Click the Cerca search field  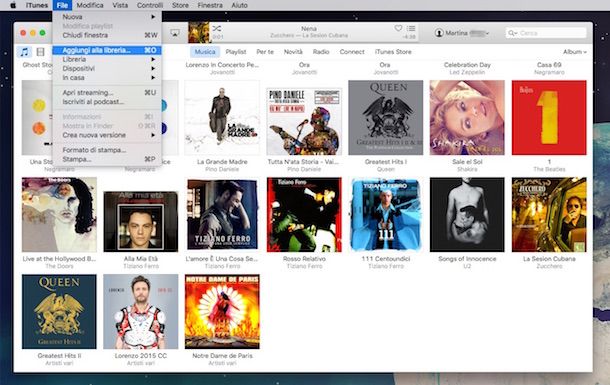[x=546, y=33]
